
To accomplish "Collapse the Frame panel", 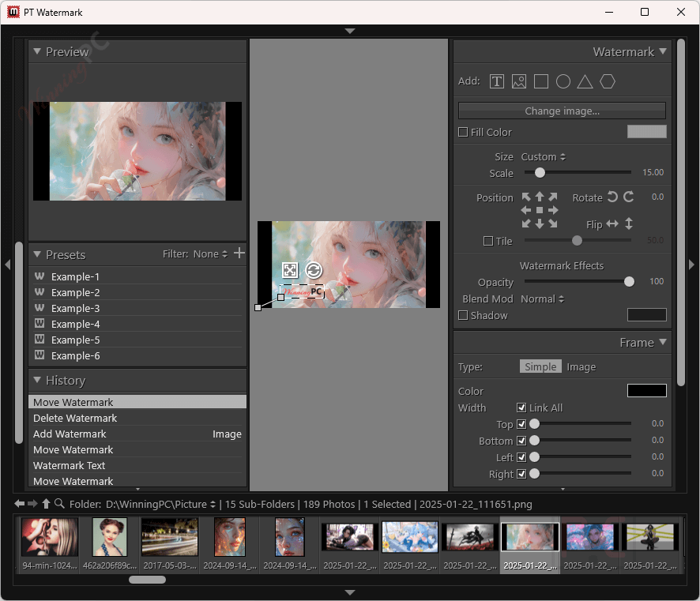I will [663, 342].
